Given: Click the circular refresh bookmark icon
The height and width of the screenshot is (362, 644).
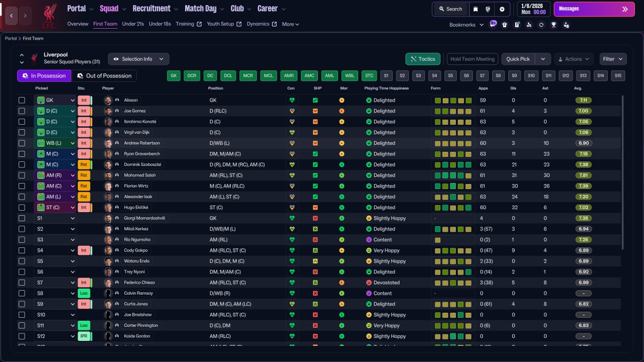Looking at the screenshot, I should [x=541, y=25].
